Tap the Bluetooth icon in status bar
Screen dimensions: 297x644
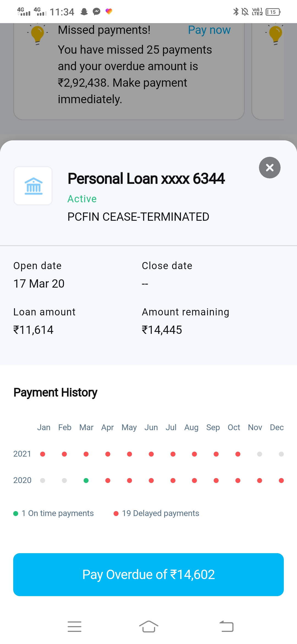236,12
